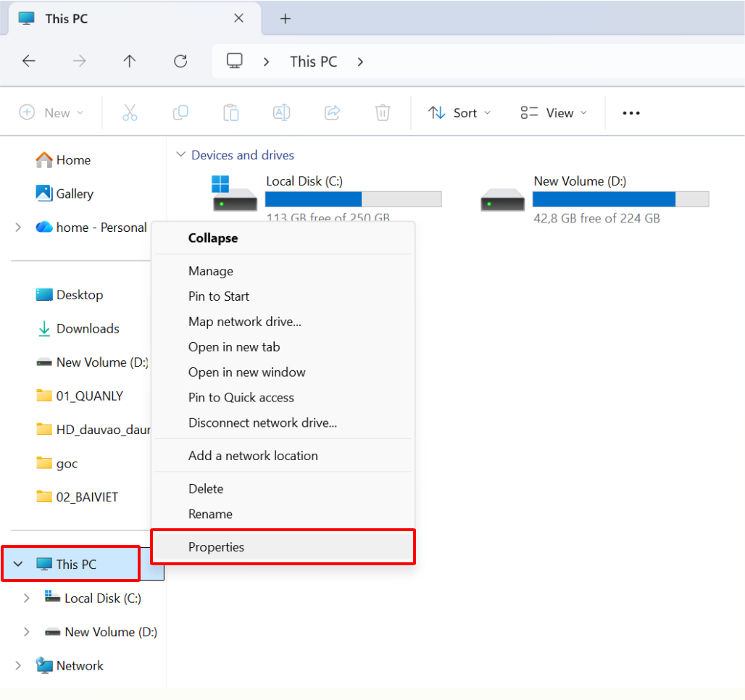Expand the Network tree node
Image resolution: width=745 pixels, height=700 pixels.
18,666
